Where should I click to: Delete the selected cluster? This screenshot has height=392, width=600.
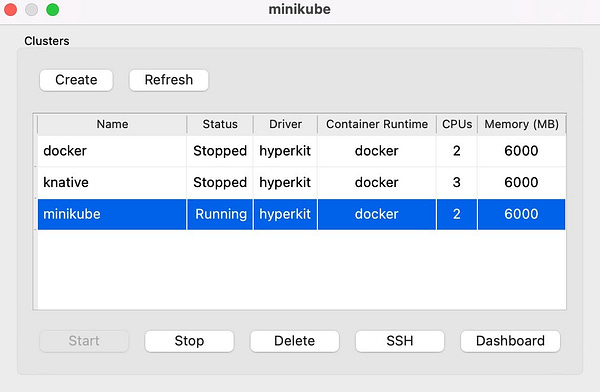[295, 341]
